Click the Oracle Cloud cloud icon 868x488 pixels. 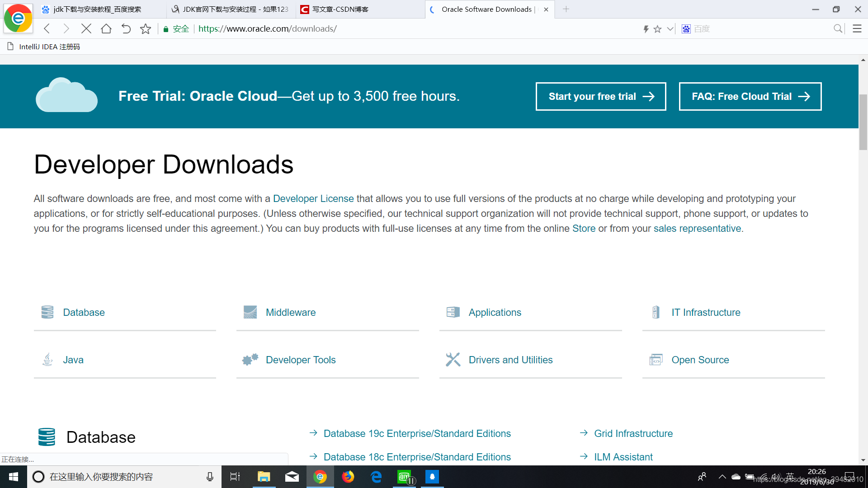(x=66, y=95)
